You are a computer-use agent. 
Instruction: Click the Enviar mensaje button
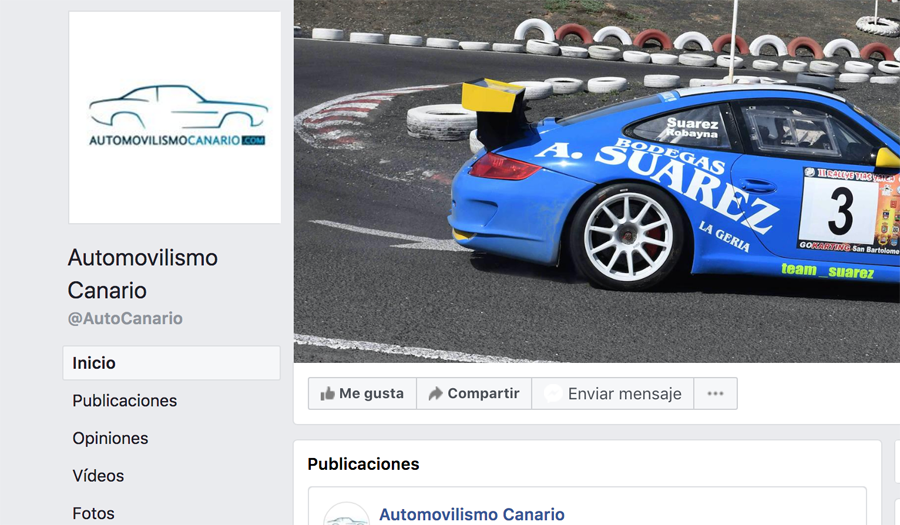[x=613, y=394]
